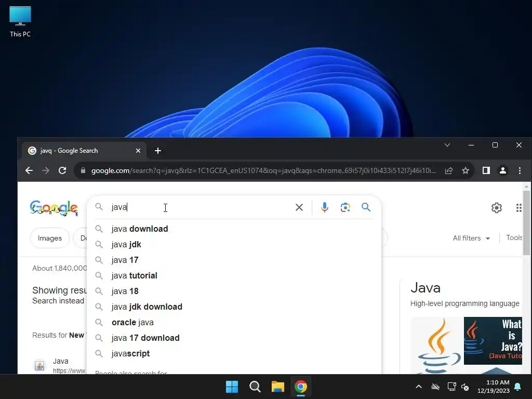Open Google apps grid
Viewport: 532px width, 399px height.
point(519,208)
